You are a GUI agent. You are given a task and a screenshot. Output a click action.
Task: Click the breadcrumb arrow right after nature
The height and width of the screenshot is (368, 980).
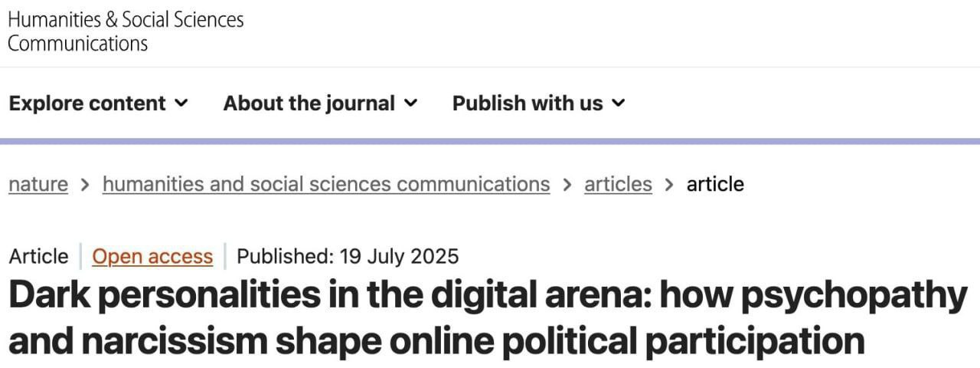[85, 184]
